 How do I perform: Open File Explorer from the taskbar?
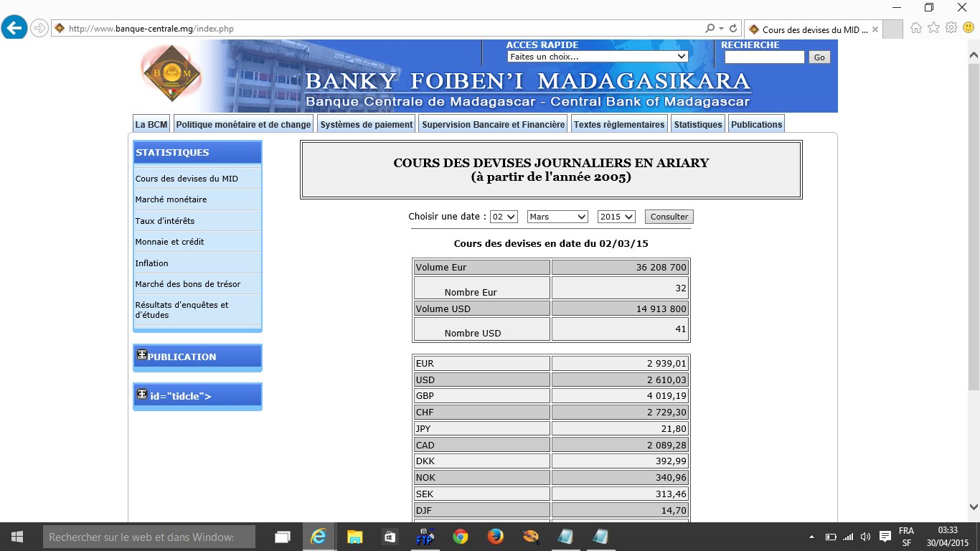click(354, 537)
